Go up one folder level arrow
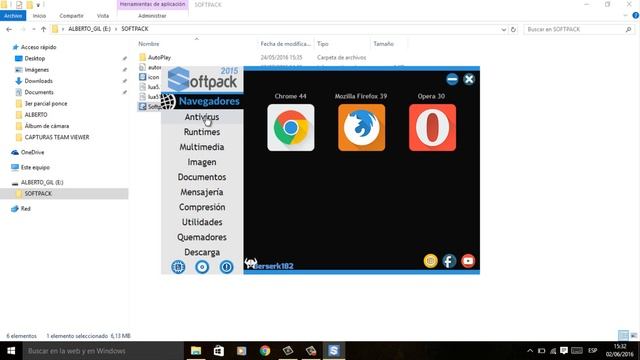The image size is (640, 360). 44,29
